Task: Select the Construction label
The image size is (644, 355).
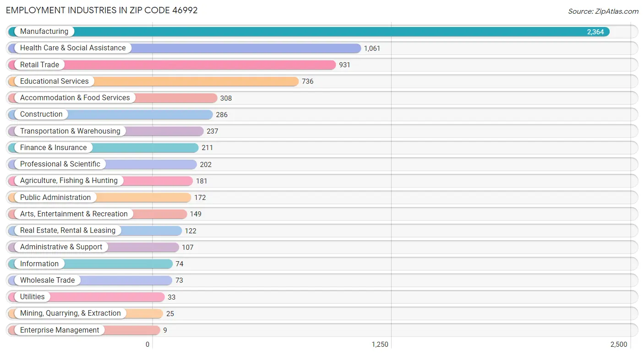Action: pos(41,114)
